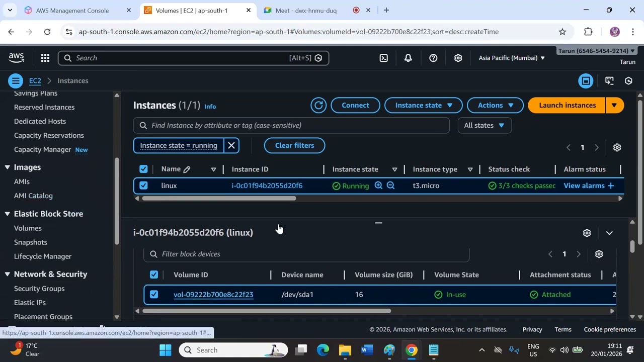Open block devices table preferences gear
The height and width of the screenshot is (362, 644).
click(599, 254)
